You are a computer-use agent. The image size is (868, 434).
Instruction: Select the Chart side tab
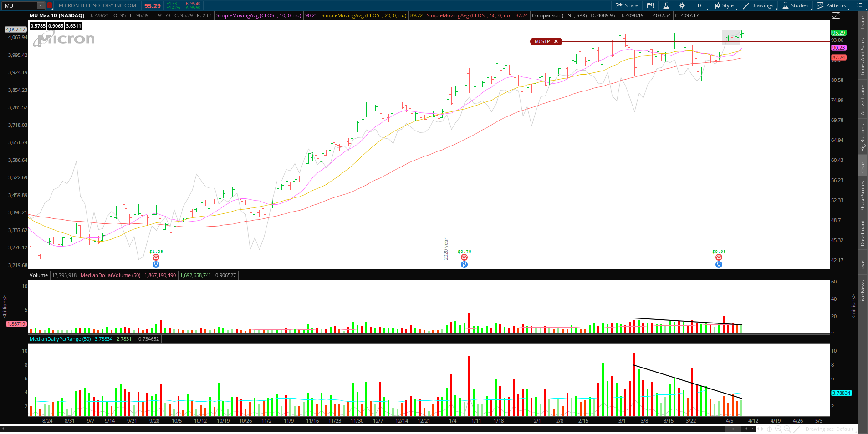863,166
